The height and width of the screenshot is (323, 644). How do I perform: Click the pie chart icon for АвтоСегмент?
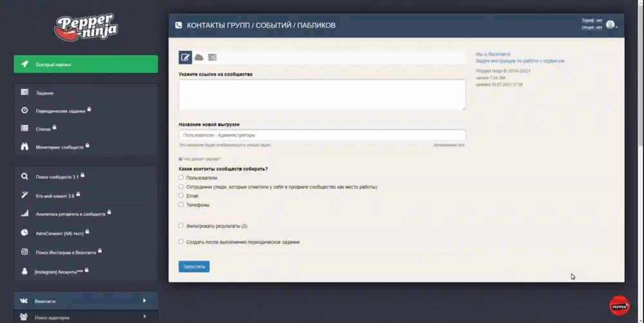coord(24,233)
